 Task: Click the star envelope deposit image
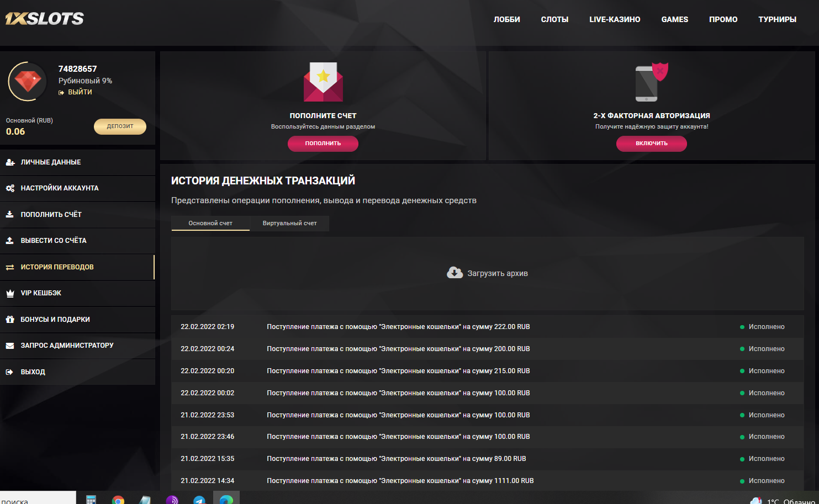point(323,82)
